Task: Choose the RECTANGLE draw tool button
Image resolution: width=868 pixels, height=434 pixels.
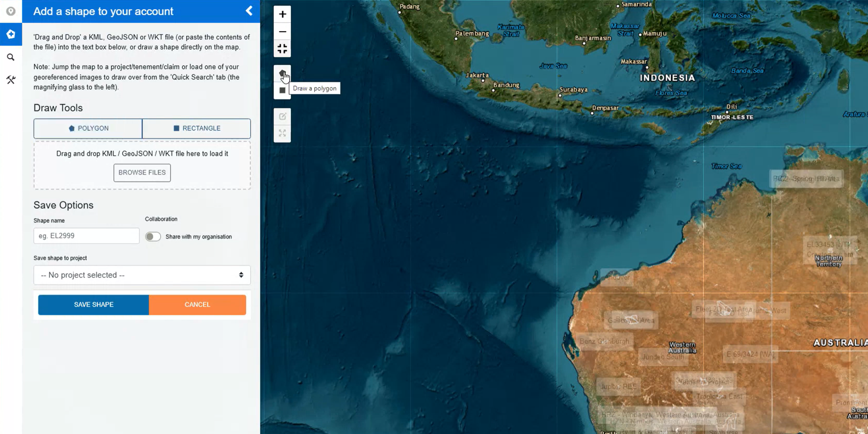Action: [196, 128]
